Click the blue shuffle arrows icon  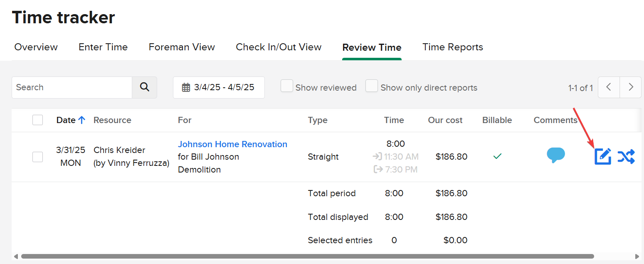click(x=626, y=156)
